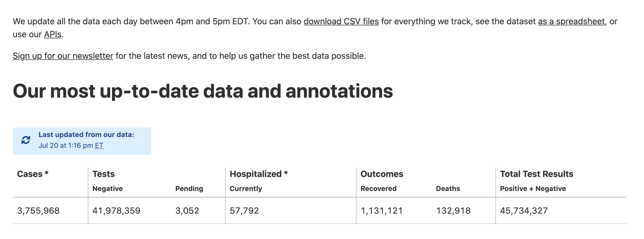Click the refresh sync icon

point(26,140)
